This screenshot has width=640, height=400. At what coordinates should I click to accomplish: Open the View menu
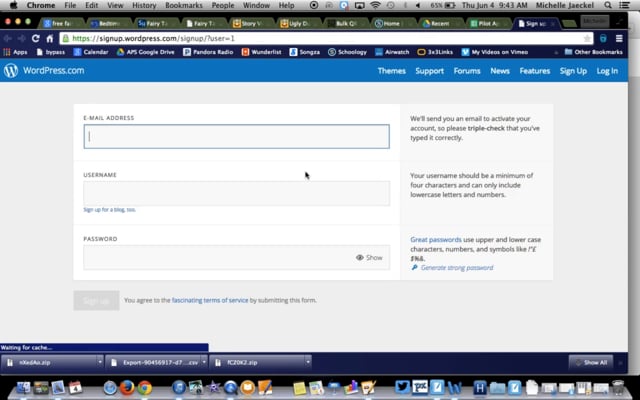pos(115,5)
